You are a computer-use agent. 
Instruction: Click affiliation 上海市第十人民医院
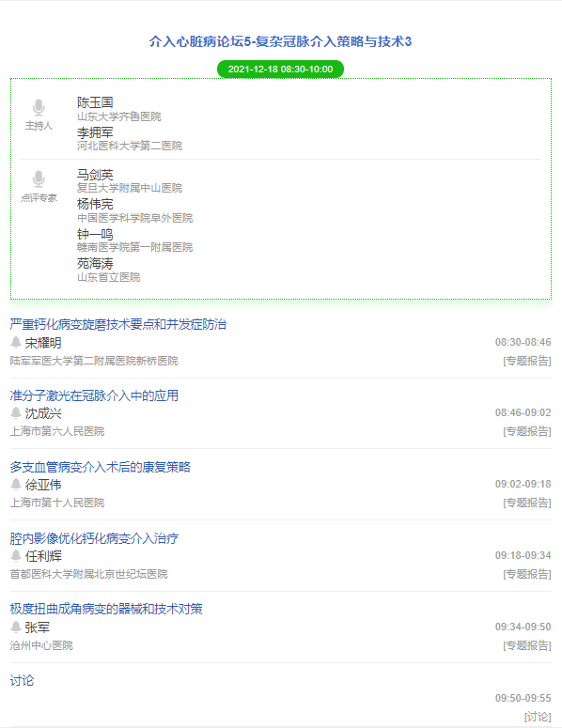pos(57,503)
